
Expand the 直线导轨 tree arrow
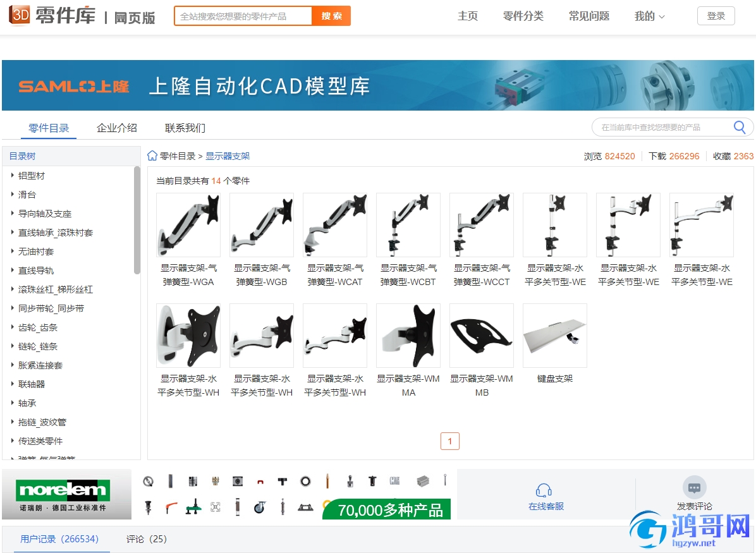[x=12, y=270]
